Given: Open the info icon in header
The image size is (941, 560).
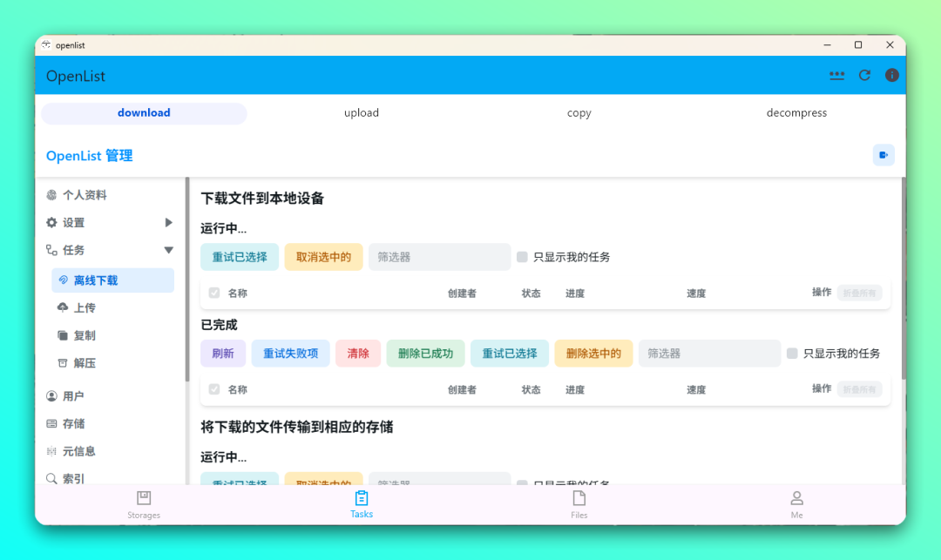Looking at the screenshot, I should [891, 76].
